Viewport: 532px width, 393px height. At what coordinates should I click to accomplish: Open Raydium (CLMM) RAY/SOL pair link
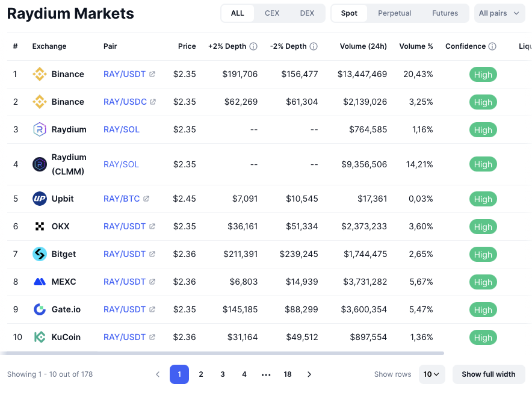click(x=121, y=164)
